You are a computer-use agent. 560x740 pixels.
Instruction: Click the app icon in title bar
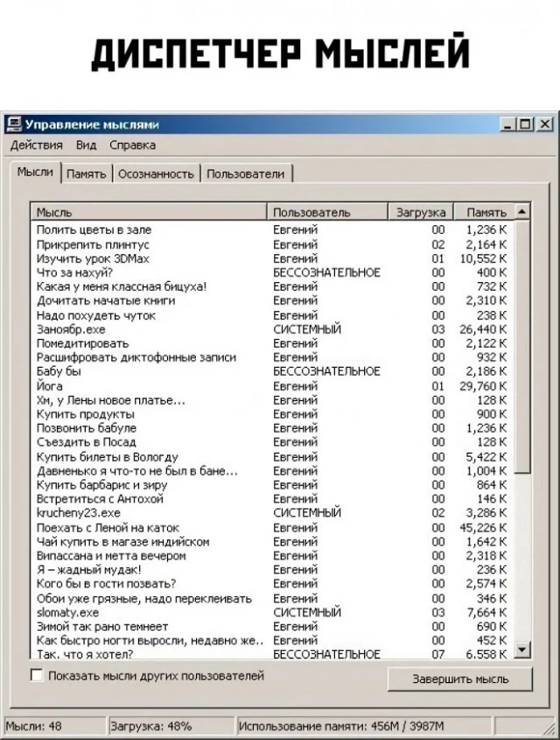pos(13,124)
